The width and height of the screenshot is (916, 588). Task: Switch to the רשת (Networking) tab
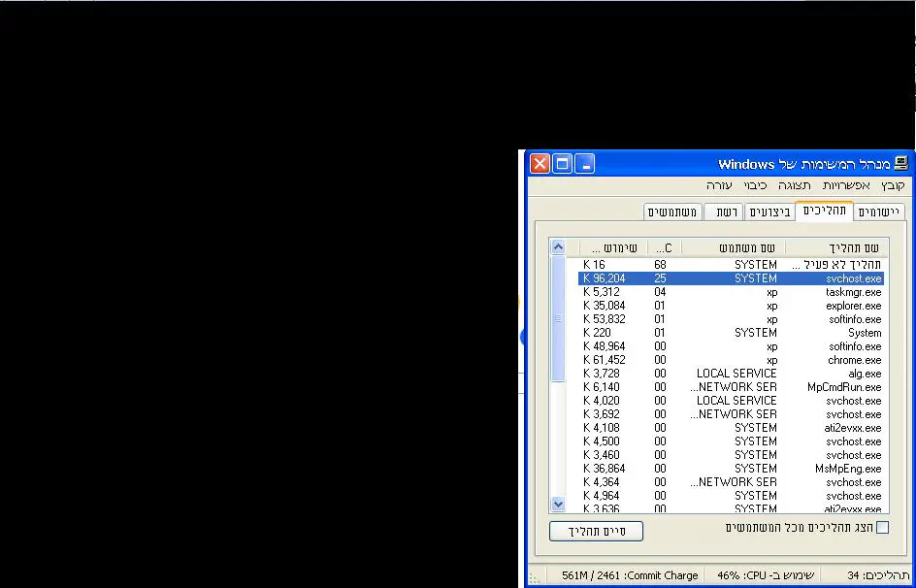727,212
